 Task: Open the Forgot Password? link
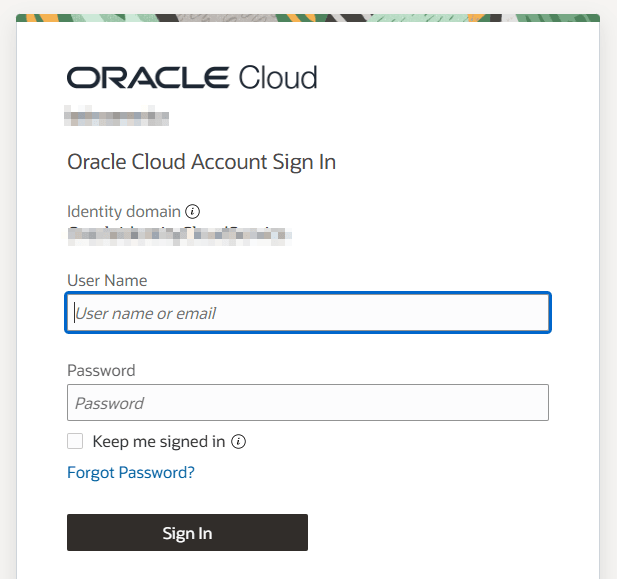pos(131,472)
